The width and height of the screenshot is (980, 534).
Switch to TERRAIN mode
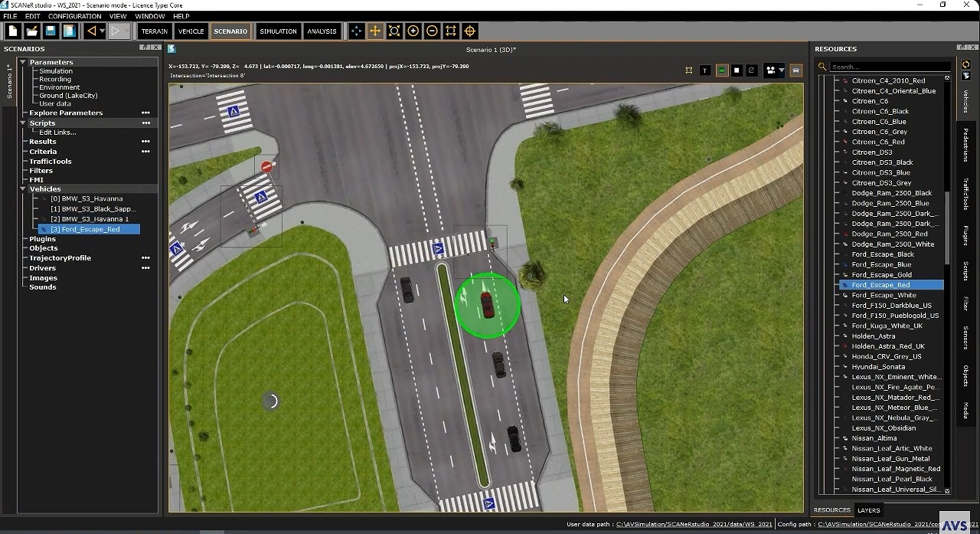(x=154, y=31)
